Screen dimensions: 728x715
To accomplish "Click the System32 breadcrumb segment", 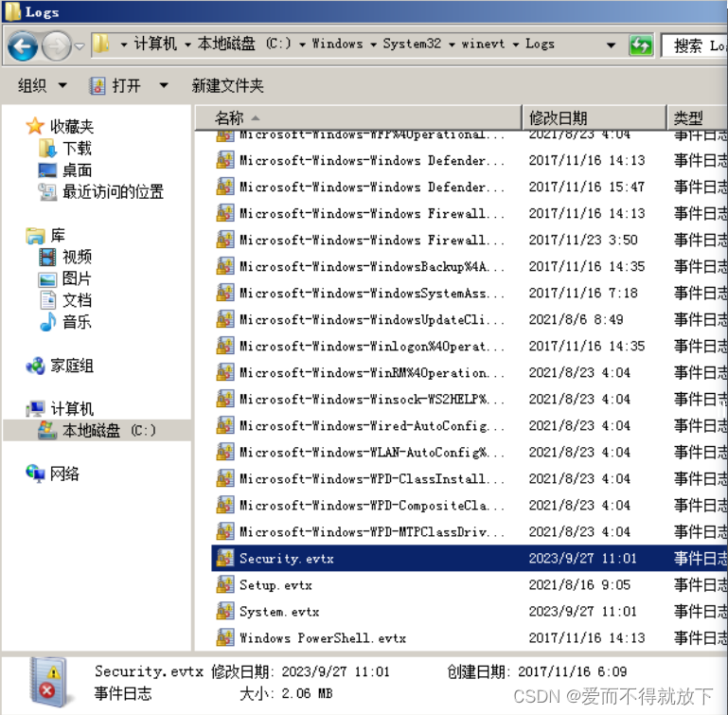I will tap(412, 44).
